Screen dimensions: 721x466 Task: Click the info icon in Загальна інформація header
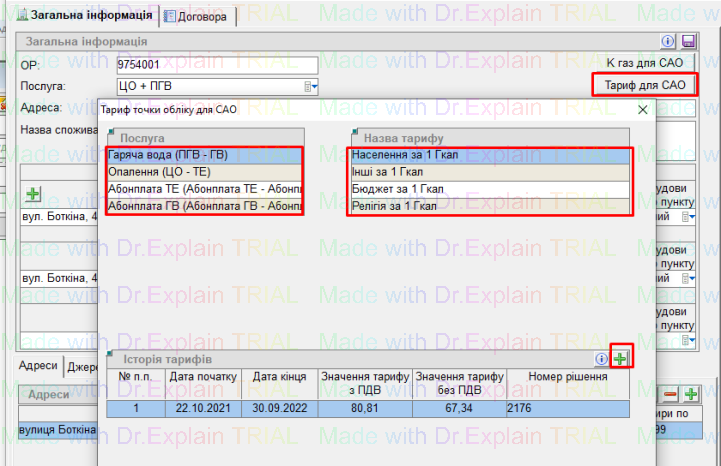669,42
